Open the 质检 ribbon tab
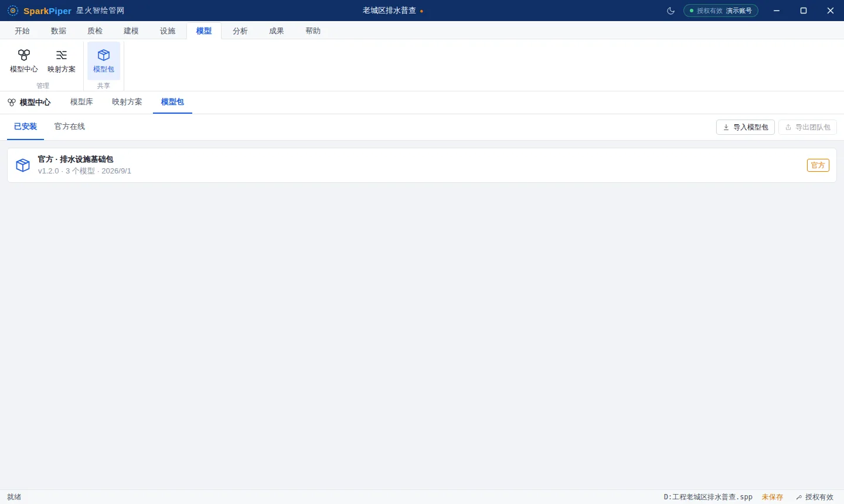Viewport: 844px width, 504px height. click(95, 31)
